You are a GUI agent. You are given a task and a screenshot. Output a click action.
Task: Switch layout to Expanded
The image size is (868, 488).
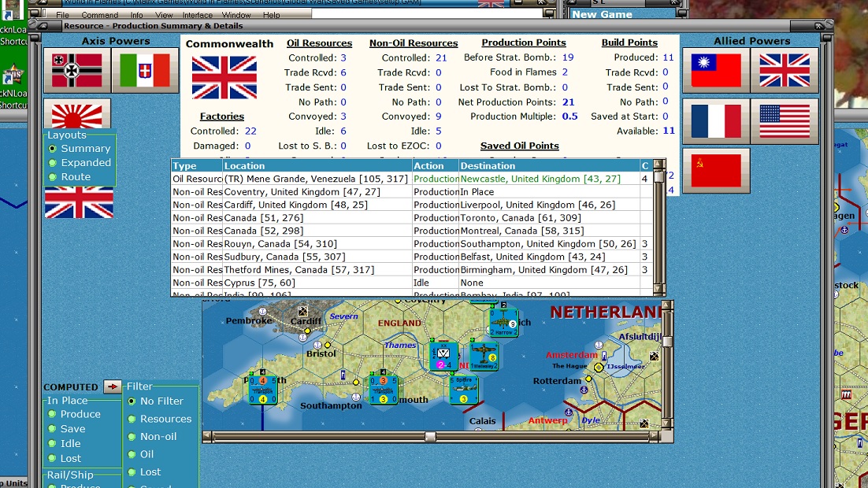click(54, 163)
